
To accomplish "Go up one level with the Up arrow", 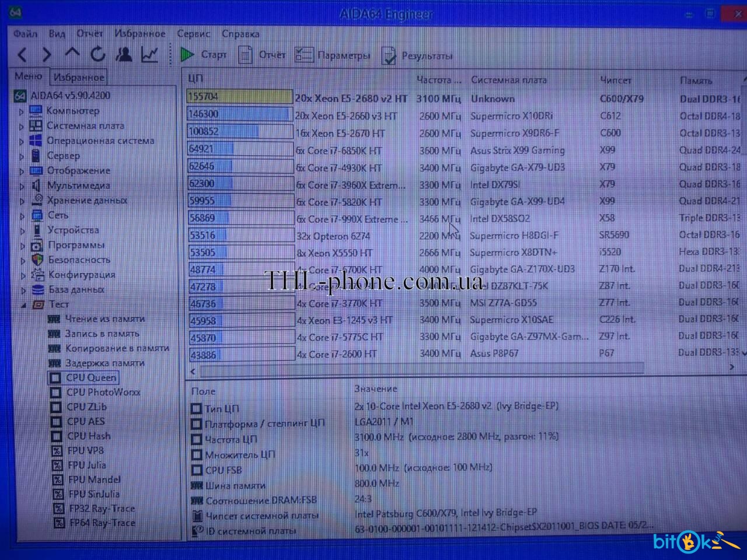I will point(72,53).
